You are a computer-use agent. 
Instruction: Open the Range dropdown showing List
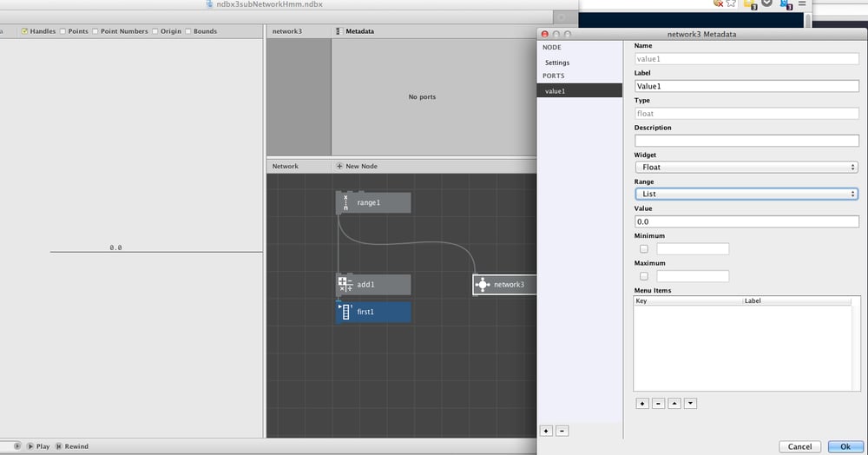coord(746,194)
